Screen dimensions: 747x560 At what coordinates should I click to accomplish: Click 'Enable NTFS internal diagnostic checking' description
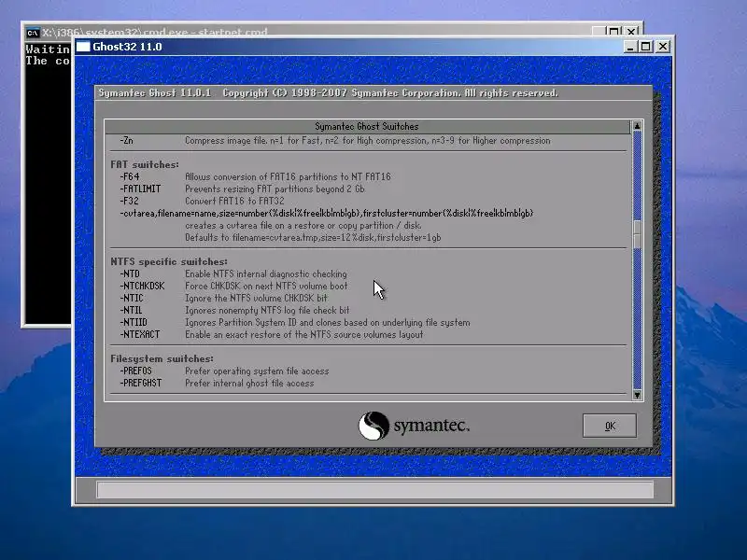coord(266,274)
